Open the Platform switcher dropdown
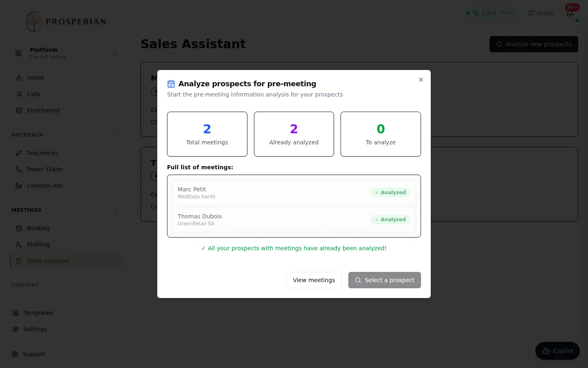This screenshot has height=368, width=588. point(67,53)
